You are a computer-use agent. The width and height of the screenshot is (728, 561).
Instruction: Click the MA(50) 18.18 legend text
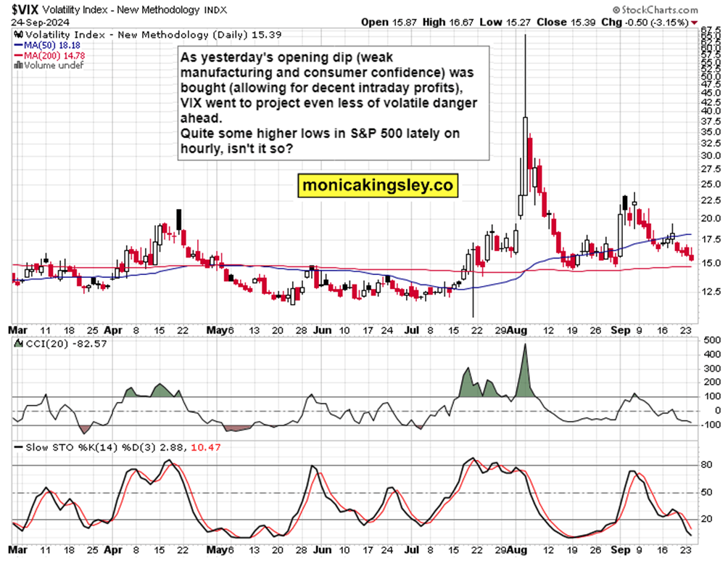(52, 46)
